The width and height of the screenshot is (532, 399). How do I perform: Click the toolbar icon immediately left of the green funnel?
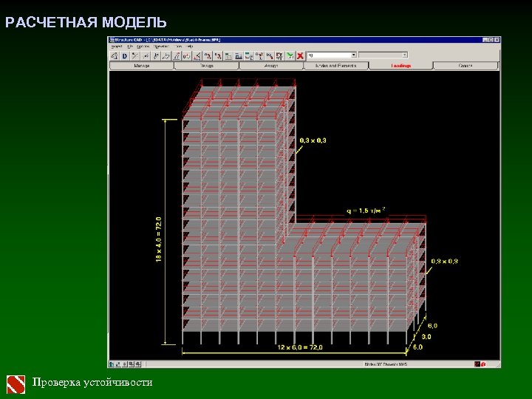(279, 56)
